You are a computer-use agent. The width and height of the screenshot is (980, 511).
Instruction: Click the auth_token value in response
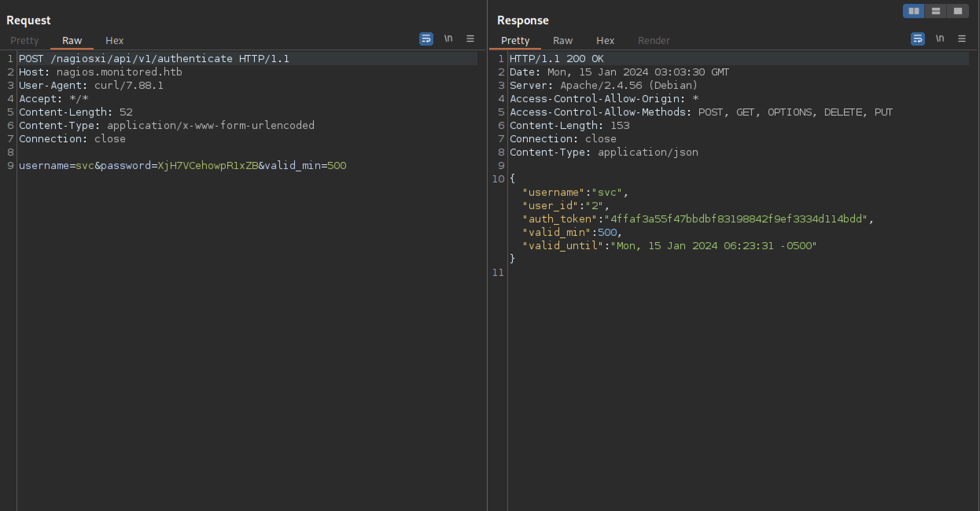pos(735,219)
